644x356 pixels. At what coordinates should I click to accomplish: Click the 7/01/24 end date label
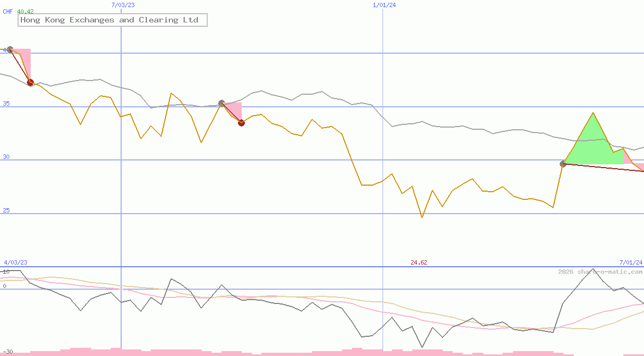631,262
